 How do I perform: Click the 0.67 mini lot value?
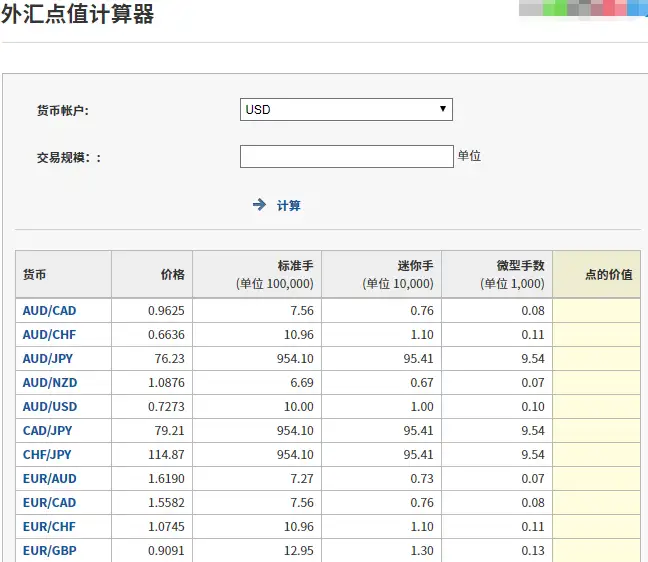tap(422, 383)
